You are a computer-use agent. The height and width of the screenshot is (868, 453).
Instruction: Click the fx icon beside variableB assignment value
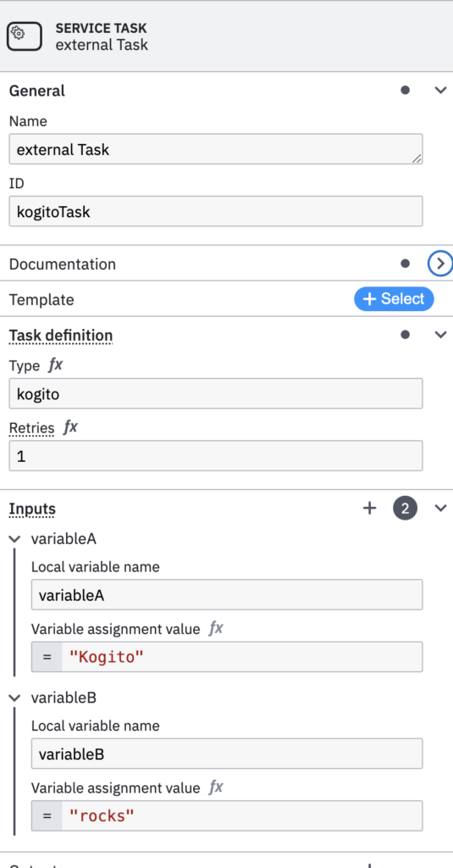coord(216,787)
